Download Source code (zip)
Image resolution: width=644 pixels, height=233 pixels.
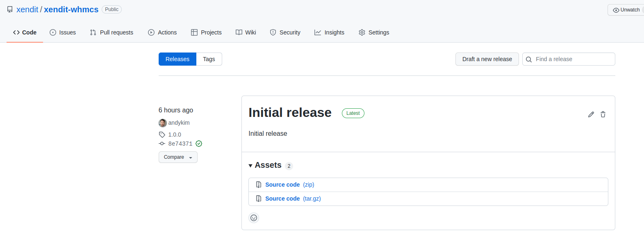pos(289,185)
